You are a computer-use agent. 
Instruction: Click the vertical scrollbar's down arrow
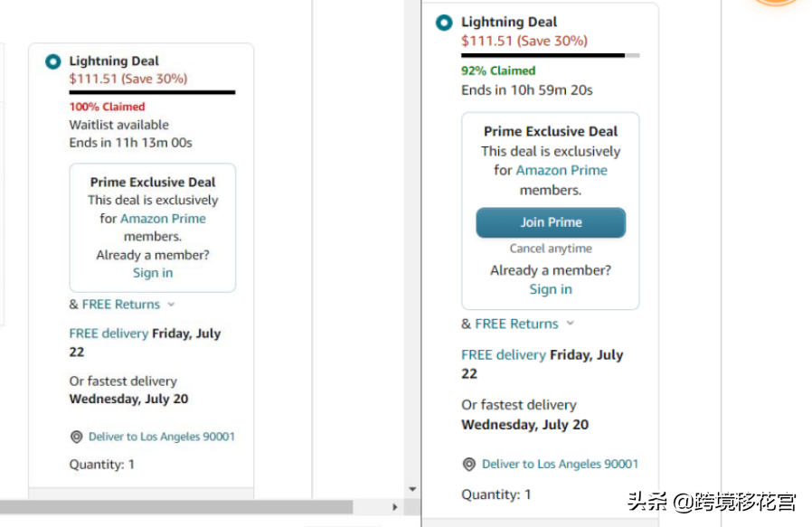(x=412, y=489)
